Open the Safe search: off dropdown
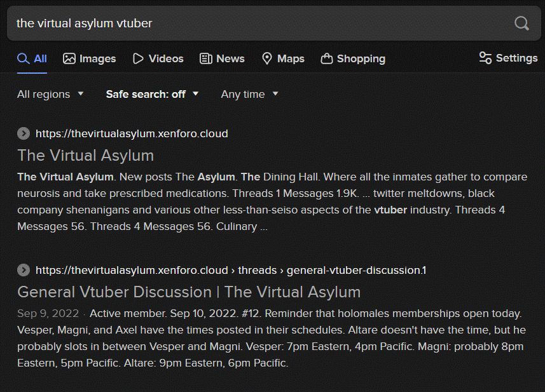This screenshot has width=545, height=392. (x=152, y=94)
